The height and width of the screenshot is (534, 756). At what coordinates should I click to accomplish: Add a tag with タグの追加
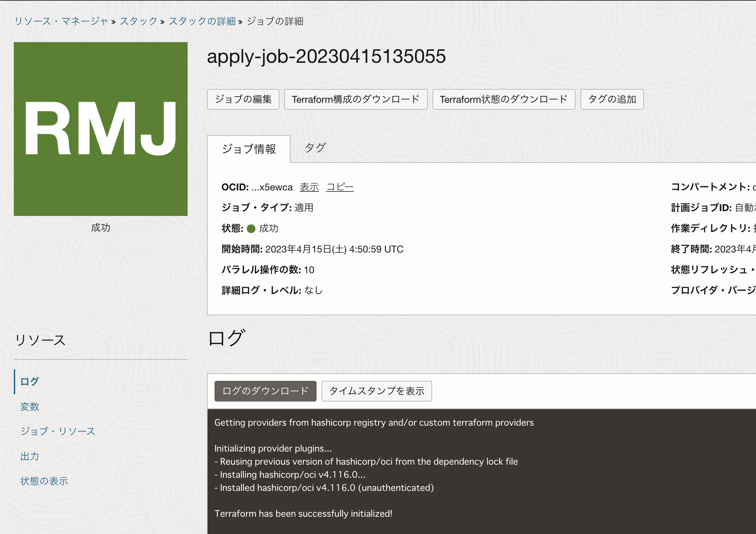(x=611, y=99)
